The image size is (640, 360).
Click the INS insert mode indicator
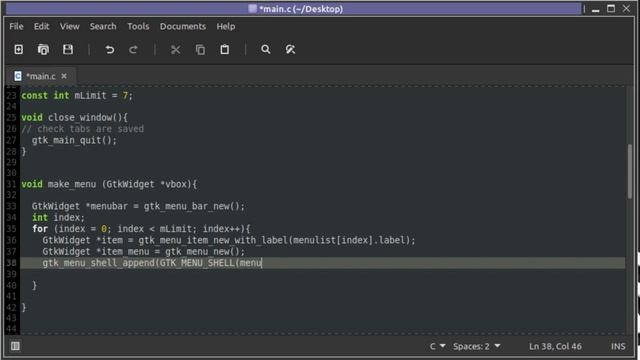[618, 346]
